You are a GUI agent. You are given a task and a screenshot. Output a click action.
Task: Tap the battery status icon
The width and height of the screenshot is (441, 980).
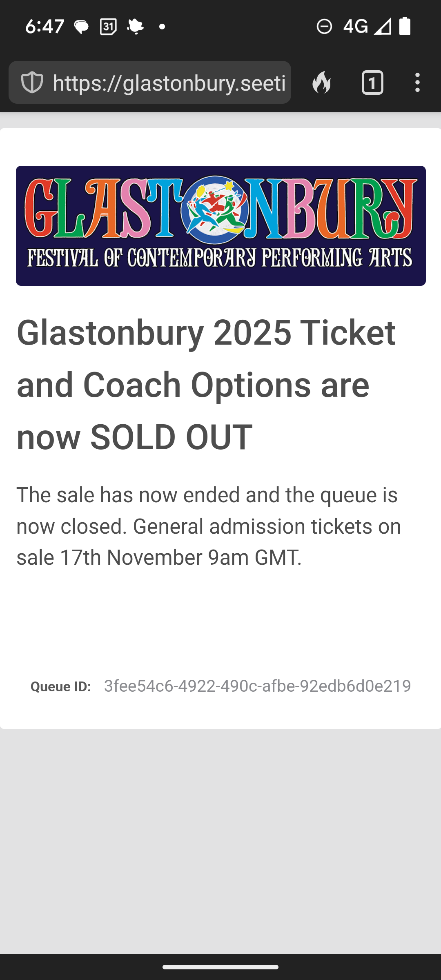tap(405, 26)
